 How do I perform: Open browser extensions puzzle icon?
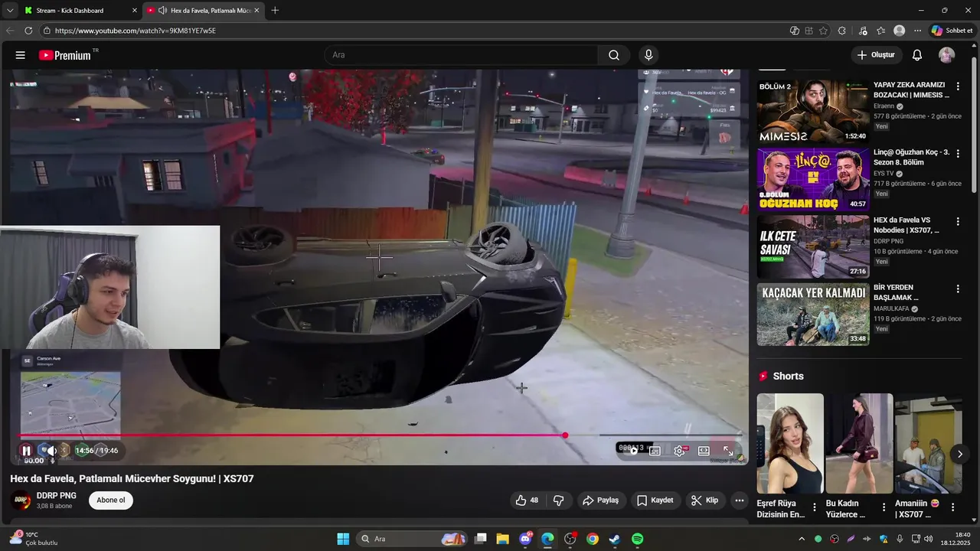click(842, 31)
